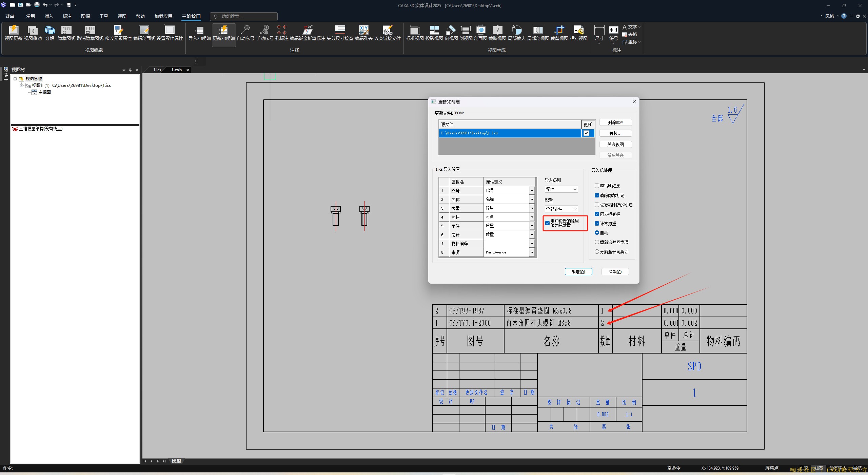The height and width of the screenshot is (475, 868).
Task: Open 属性定义 dropdown for 来源 row
Action: coord(532,252)
